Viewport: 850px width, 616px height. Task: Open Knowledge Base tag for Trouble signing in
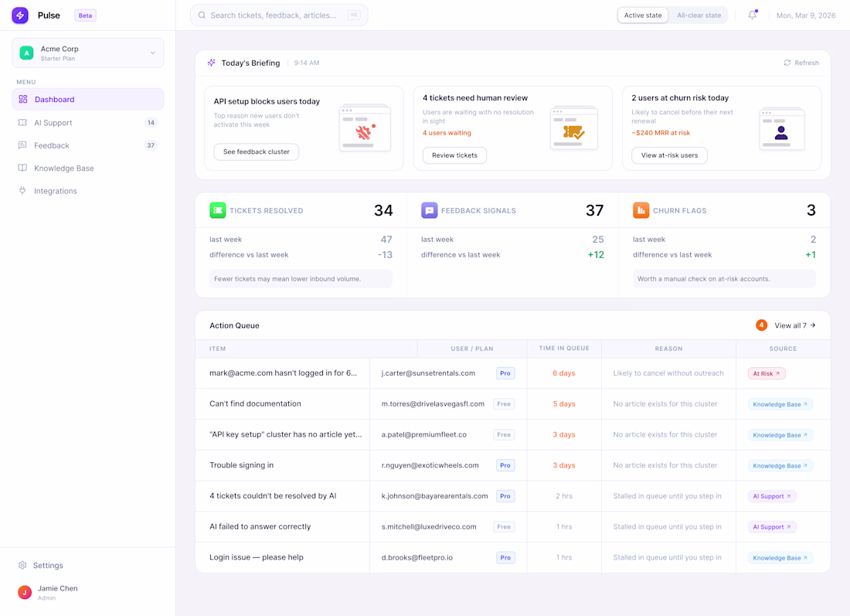(780, 466)
